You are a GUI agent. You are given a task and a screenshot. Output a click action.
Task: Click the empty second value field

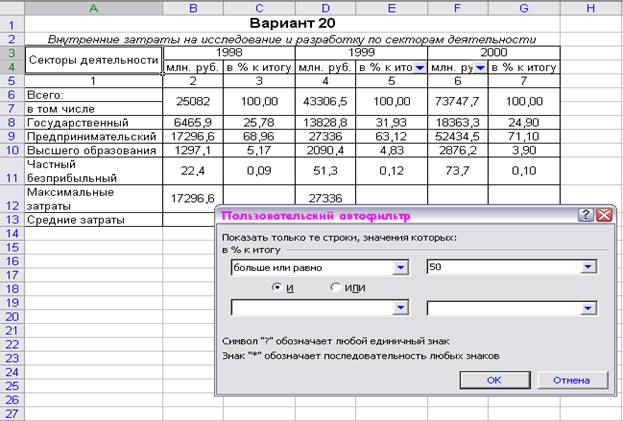[x=504, y=308]
